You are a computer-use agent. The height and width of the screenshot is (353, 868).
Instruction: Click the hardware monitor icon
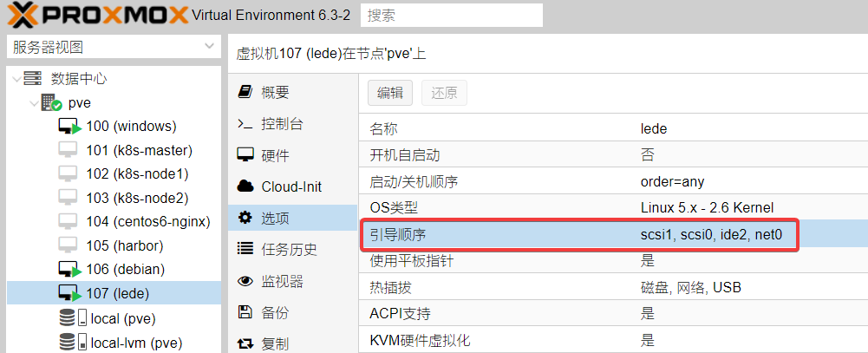click(245, 155)
